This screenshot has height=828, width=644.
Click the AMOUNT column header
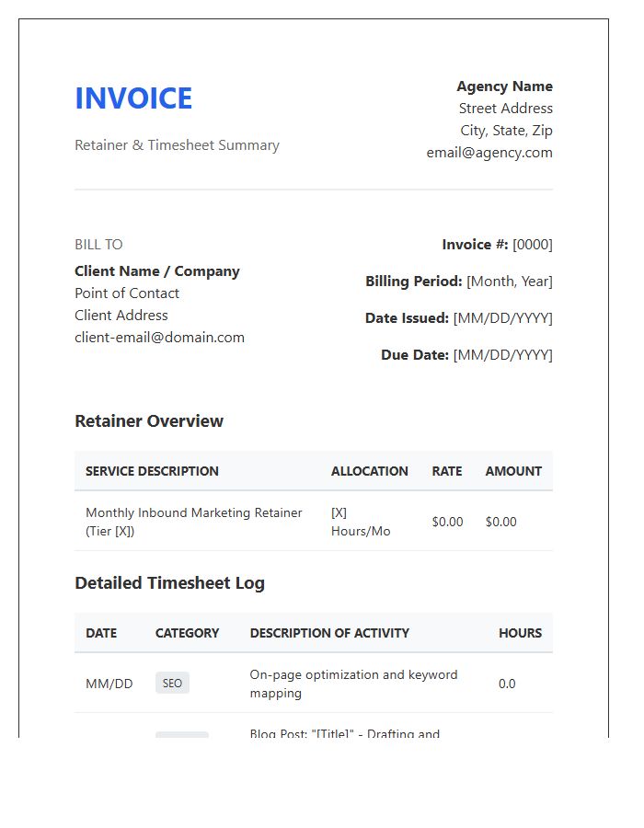(513, 471)
